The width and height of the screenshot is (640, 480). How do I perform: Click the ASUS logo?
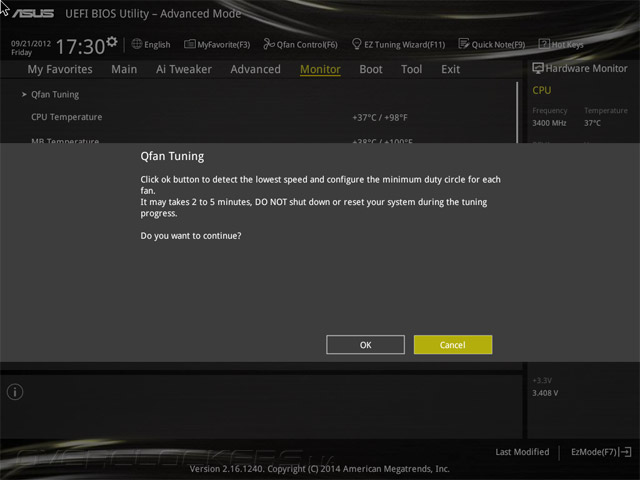(33, 13)
